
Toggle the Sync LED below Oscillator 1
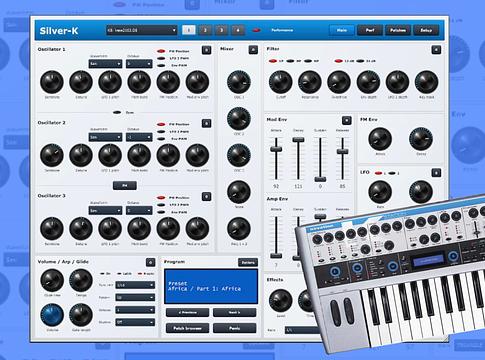117,113
